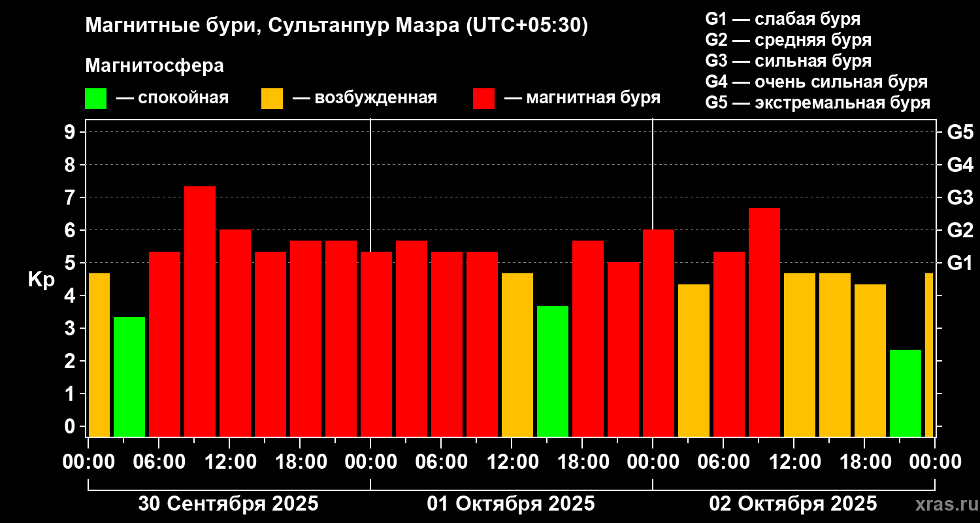Click the '01 Октября 2025' date label
Image resolution: width=980 pixels, height=523 pixels.
pos(511,504)
